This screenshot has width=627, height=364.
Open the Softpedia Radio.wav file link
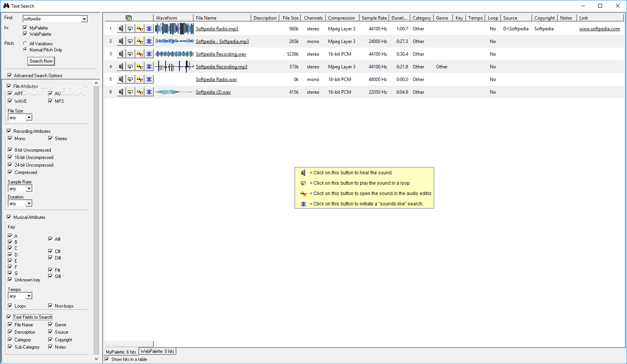point(216,79)
